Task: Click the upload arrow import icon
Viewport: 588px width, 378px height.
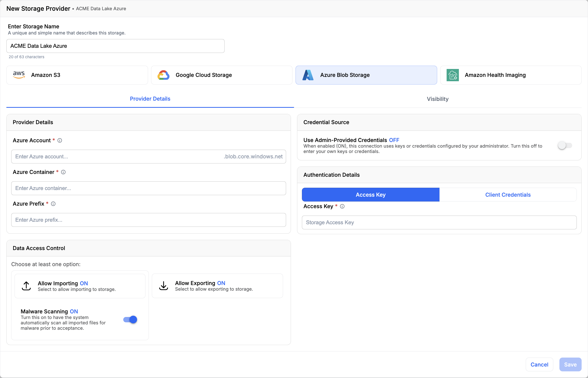Action: click(26, 286)
